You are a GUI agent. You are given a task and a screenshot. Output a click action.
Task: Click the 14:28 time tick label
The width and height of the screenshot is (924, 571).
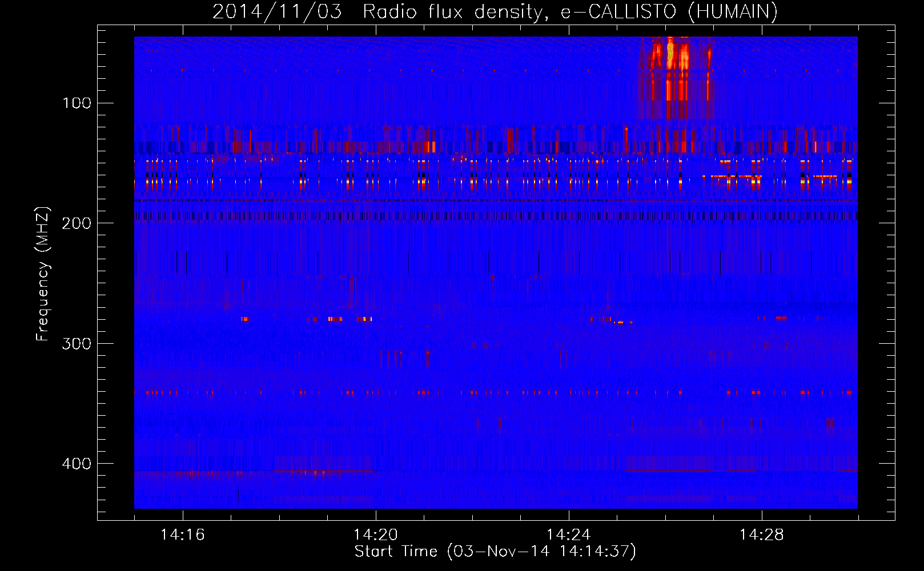click(762, 535)
